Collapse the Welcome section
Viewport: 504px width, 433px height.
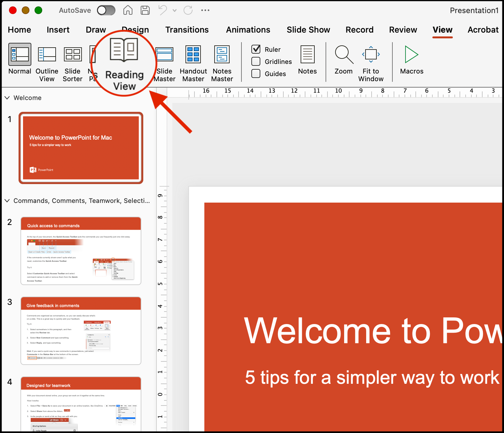coord(7,97)
